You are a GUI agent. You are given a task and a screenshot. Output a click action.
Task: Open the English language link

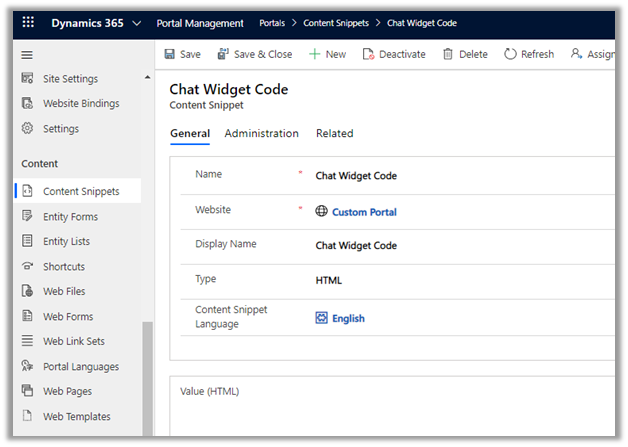pos(348,318)
